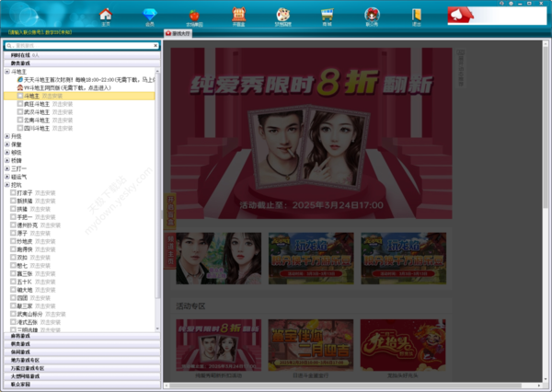Open the 牌类游戏 accordion section
The image size is (552, 392).
tap(82, 63)
